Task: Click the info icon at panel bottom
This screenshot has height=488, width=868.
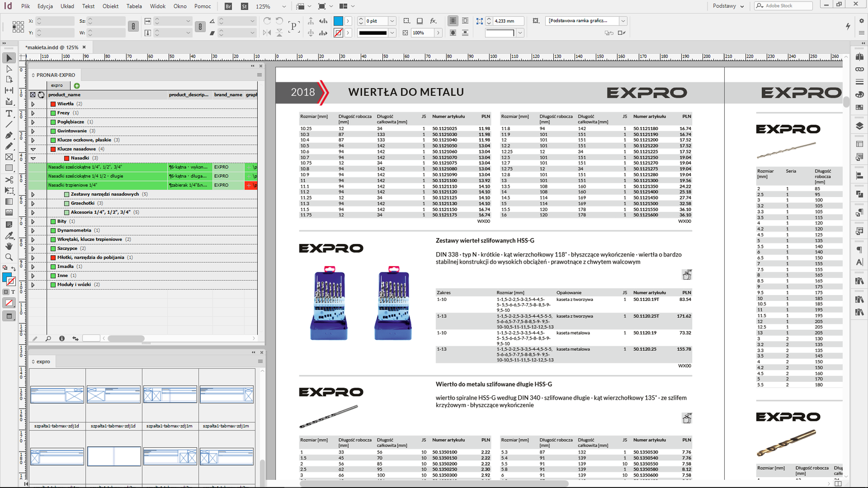Action: click(62, 338)
